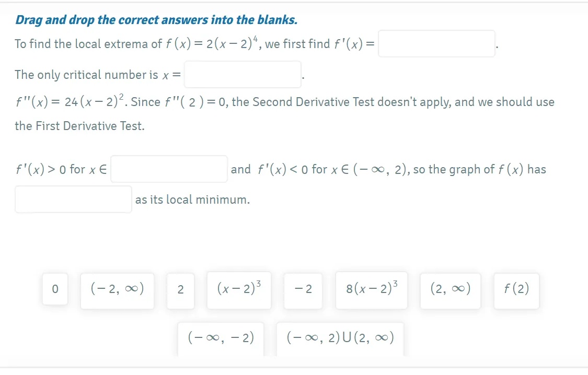Select the 8(x - 2)³ answer tile
This screenshot has height=375, width=588.
pos(371,290)
